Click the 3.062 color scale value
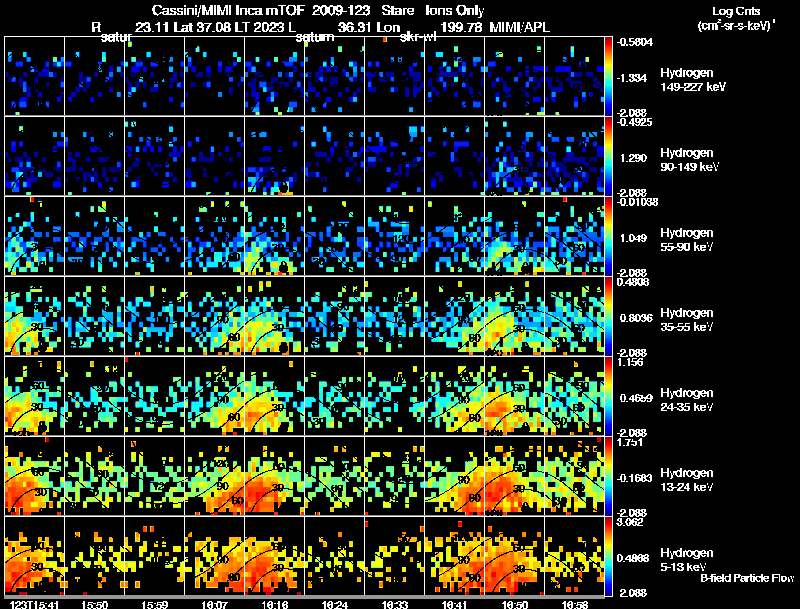This screenshot has height=609, width=800. (x=630, y=523)
